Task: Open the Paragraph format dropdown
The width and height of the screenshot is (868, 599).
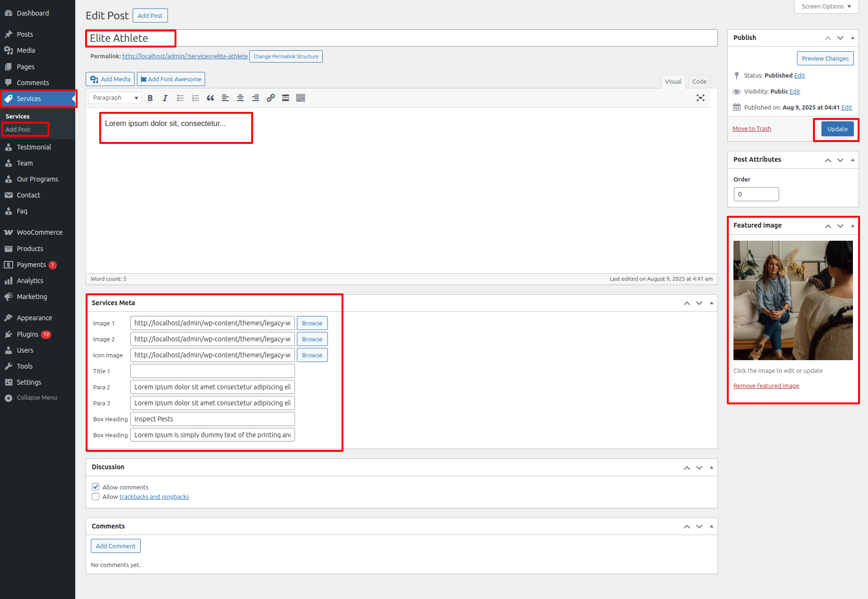Action: [115, 98]
